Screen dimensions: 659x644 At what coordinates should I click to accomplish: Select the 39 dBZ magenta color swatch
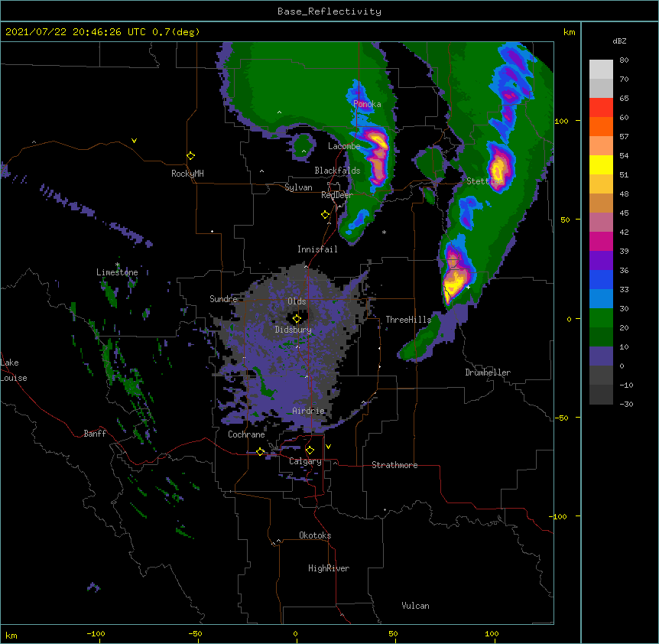tap(601, 241)
